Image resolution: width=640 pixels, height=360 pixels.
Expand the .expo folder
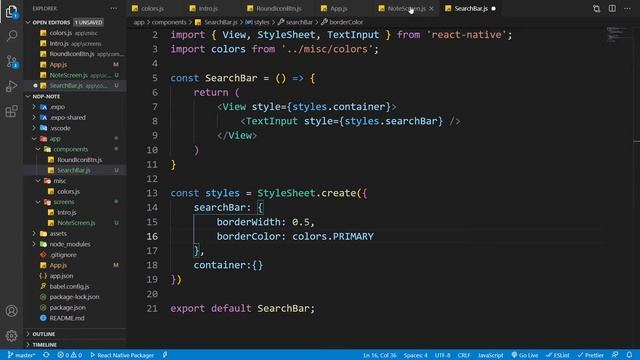[x=57, y=107]
